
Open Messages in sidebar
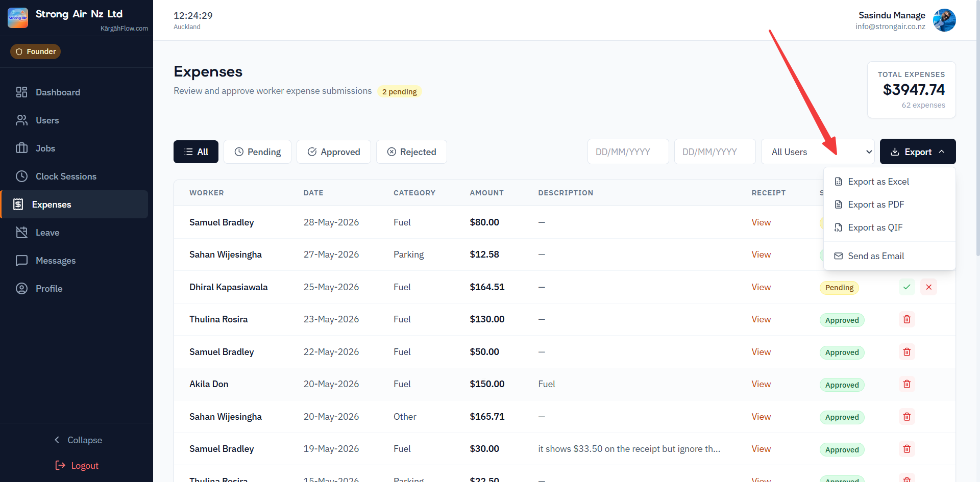coord(74,261)
